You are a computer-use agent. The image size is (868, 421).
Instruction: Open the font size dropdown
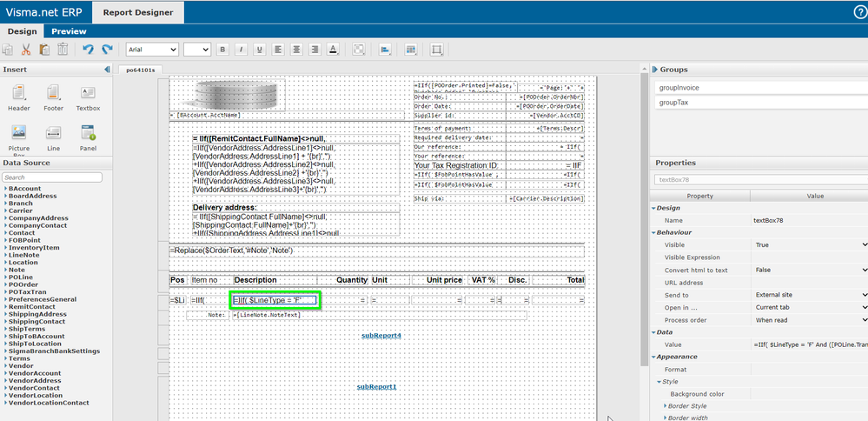click(197, 50)
